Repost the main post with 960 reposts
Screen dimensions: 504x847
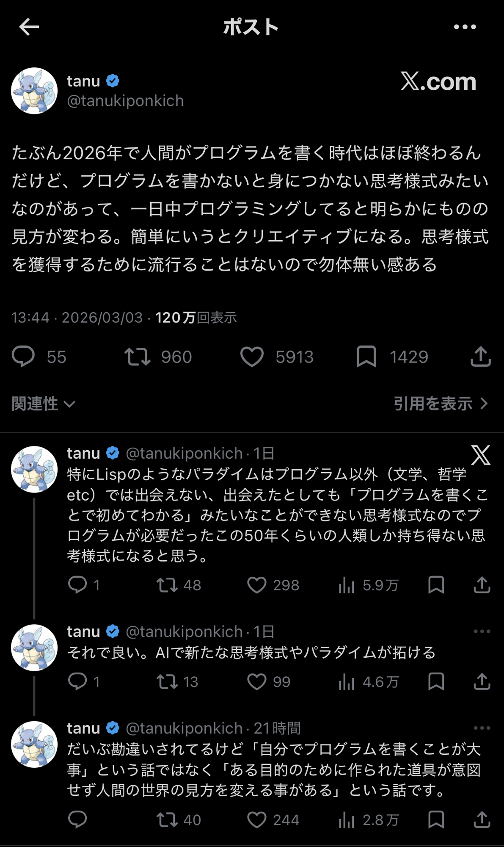pos(138,357)
